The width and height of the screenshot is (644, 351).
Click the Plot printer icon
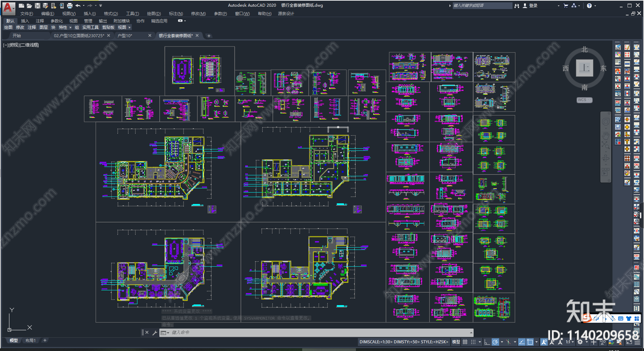tap(70, 6)
